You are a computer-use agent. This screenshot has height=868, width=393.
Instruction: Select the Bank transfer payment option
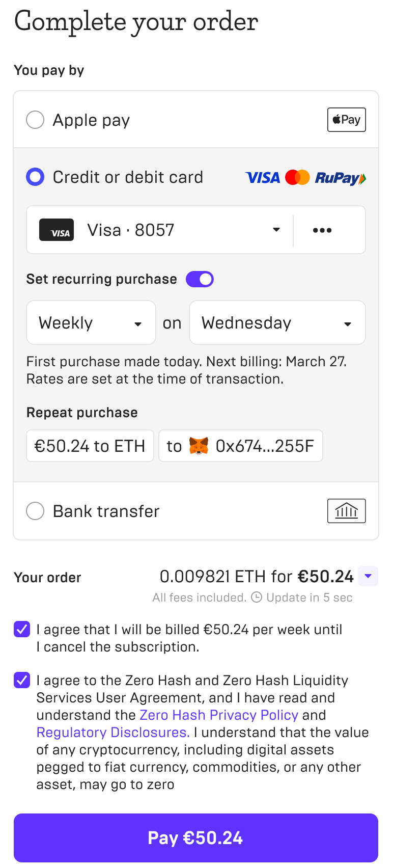(x=35, y=511)
